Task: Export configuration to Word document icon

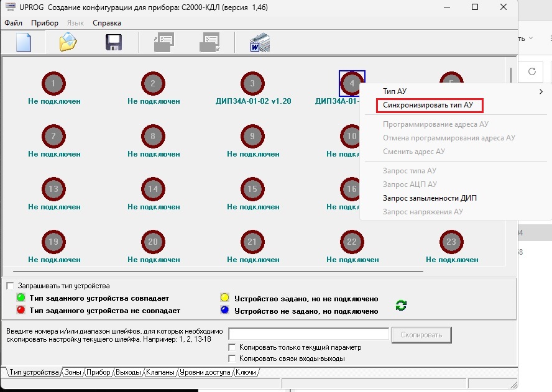Action: tap(260, 42)
